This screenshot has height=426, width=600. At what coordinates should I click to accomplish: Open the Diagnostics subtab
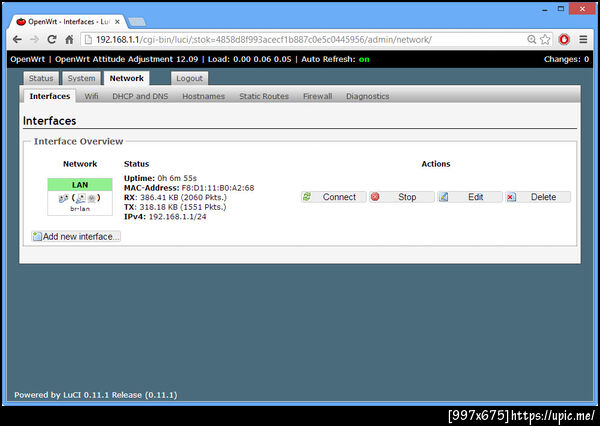click(x=368, y=96)
